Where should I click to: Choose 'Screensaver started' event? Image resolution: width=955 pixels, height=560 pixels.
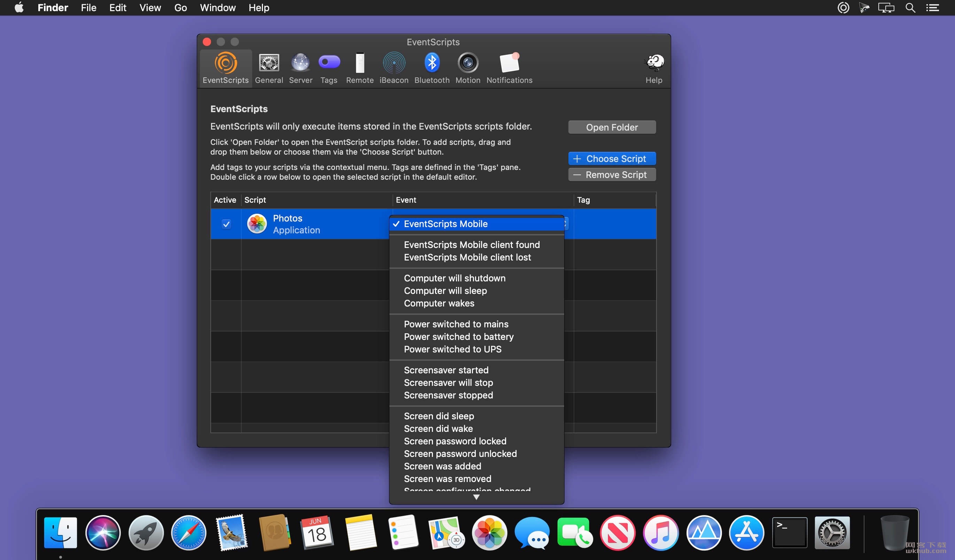[x=477, y=370]
